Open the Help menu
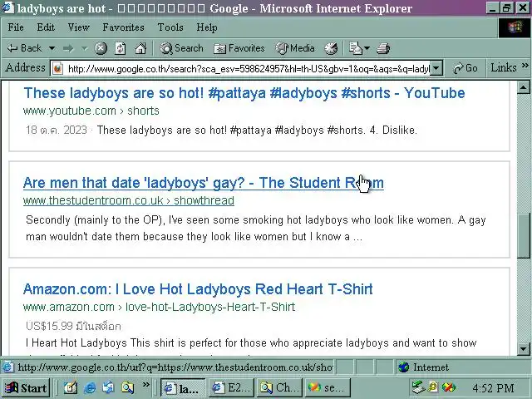532x399 pixels. click(207, 27)
